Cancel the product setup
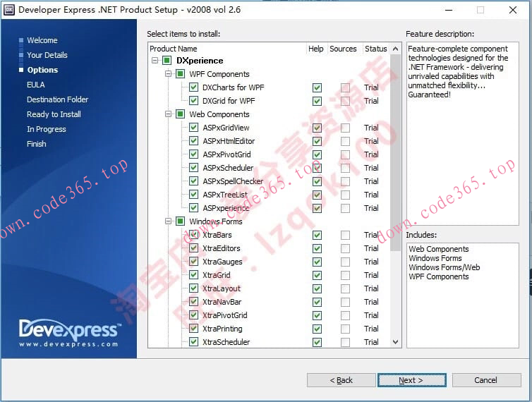This screenshot has width=532, height=402. coord(487,380)
